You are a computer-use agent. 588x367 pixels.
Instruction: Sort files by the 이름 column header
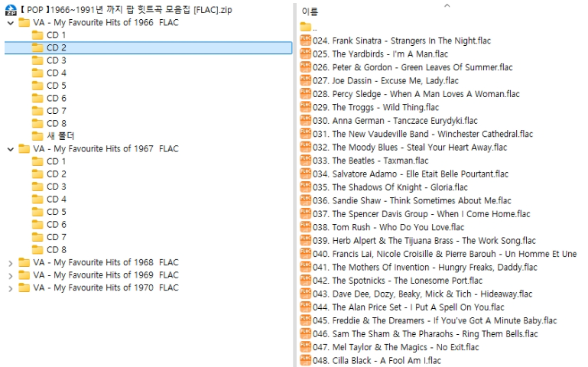click(x=310, y=12)
